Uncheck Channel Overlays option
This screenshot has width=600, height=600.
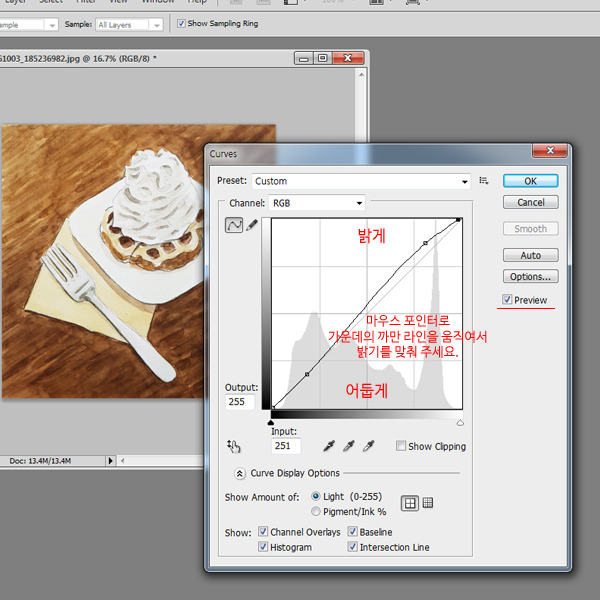(x=262, y=532)
